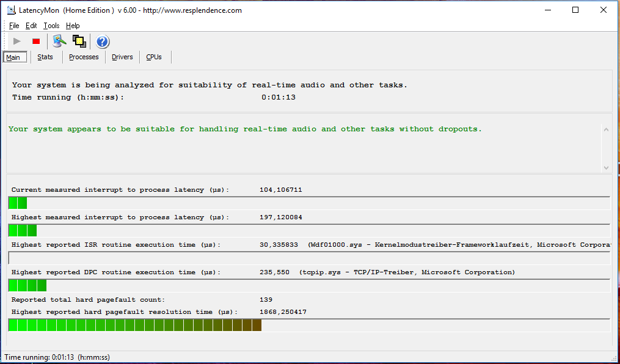Viewport: 620px width, 364px height.
Task: Maximize the LatencyMon window
Action: [x=575, y=10]
